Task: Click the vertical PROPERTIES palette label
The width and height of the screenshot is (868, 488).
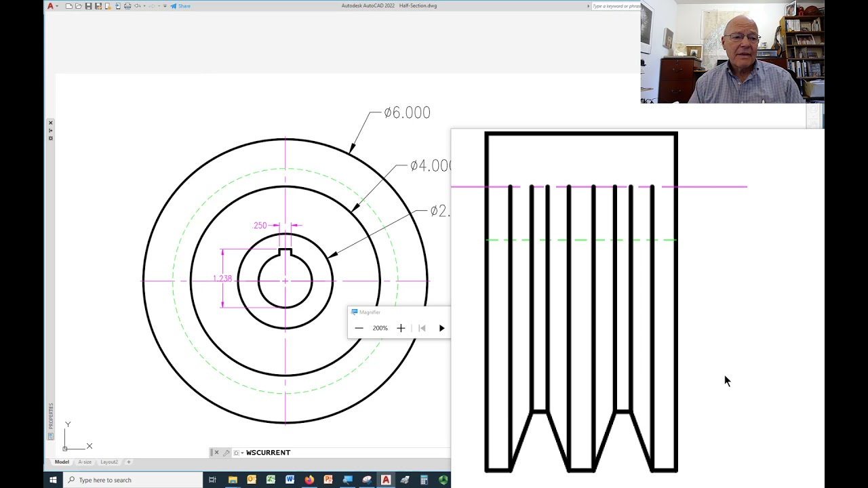Action: tap(50, 415)
